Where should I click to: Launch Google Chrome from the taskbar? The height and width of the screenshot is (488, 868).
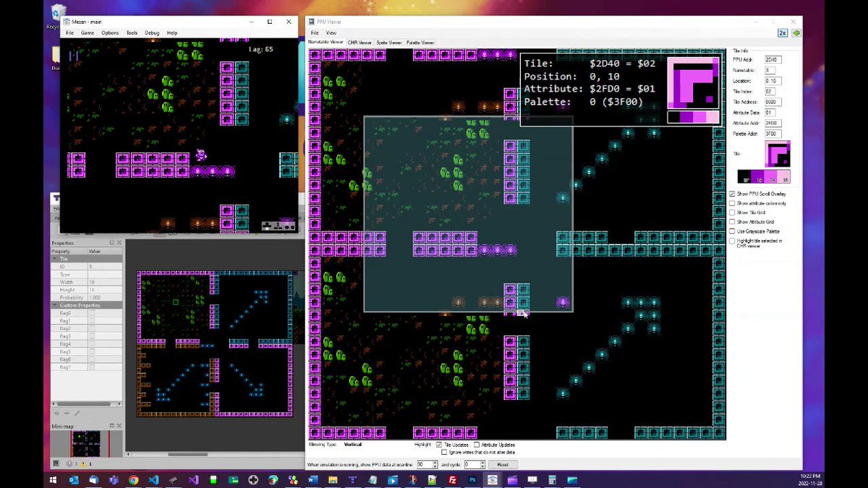[133, 479]
